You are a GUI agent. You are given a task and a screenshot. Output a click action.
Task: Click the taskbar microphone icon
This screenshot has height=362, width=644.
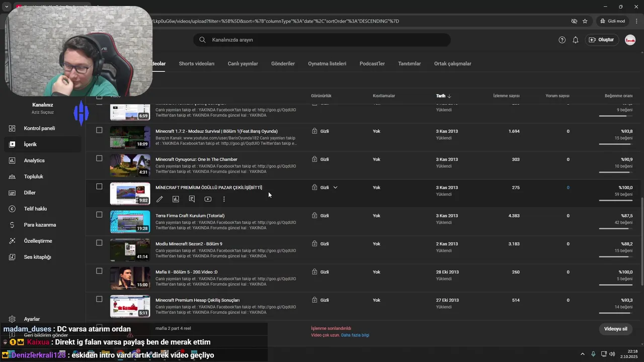(593, 354)
